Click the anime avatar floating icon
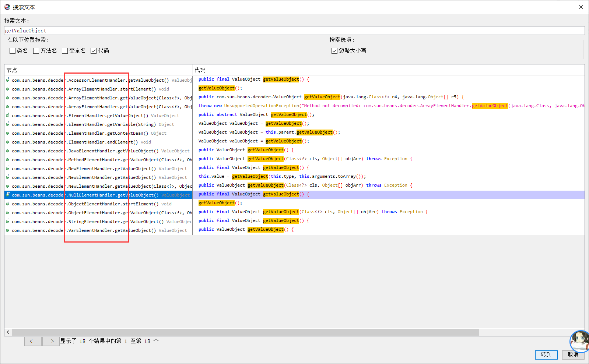The height and width of the screenshot is (364, 589). (580, 341)
